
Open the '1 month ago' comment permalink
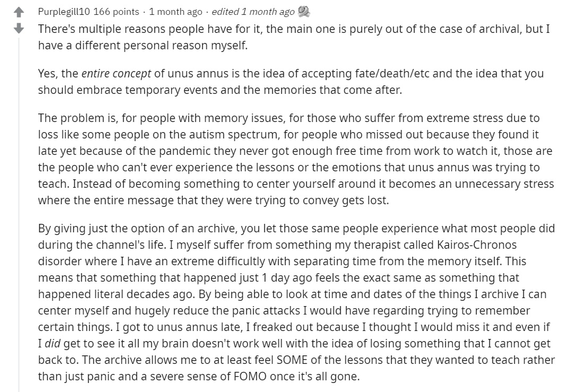[176, 12]
